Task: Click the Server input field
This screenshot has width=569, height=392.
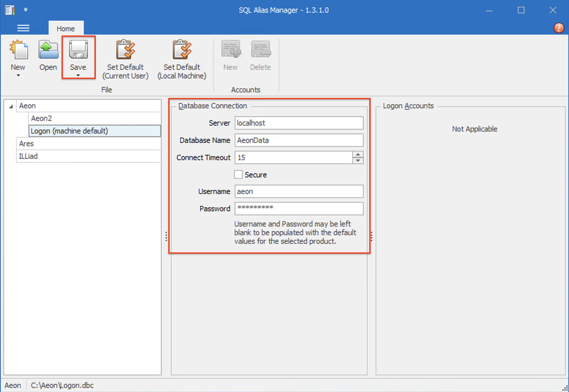Action: (x=298, y=123)
